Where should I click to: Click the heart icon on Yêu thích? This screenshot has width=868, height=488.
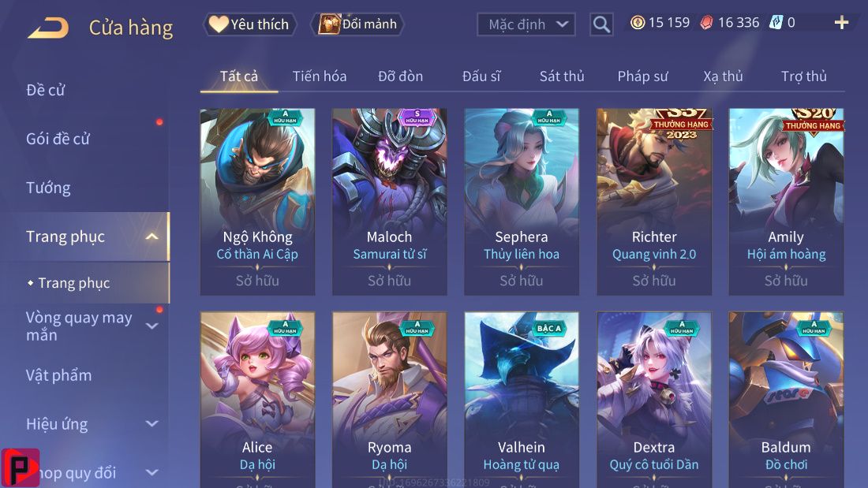pyautogui.click(x=218, y=24)
